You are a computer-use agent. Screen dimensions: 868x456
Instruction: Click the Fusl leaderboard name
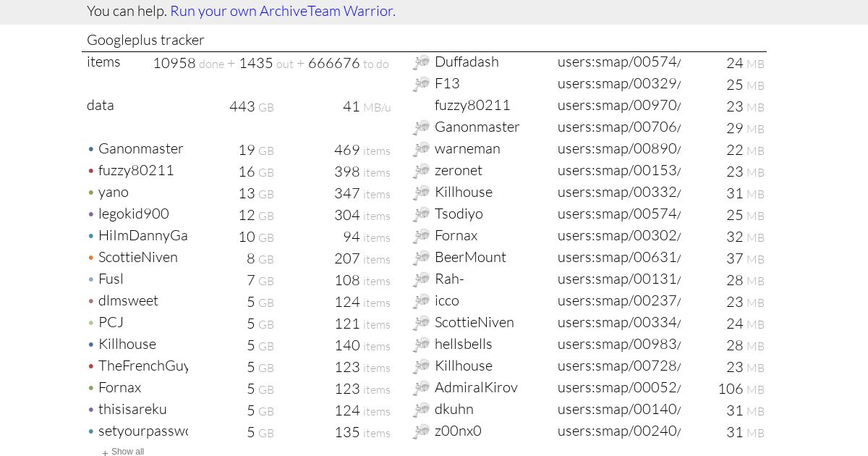tap(111, 279)
